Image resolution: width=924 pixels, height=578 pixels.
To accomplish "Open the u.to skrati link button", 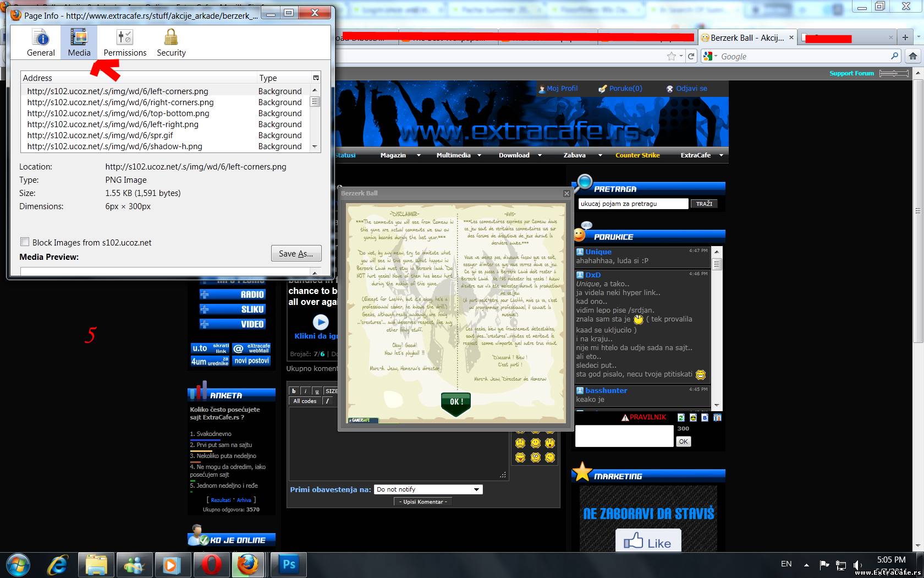I will (210, 348).
